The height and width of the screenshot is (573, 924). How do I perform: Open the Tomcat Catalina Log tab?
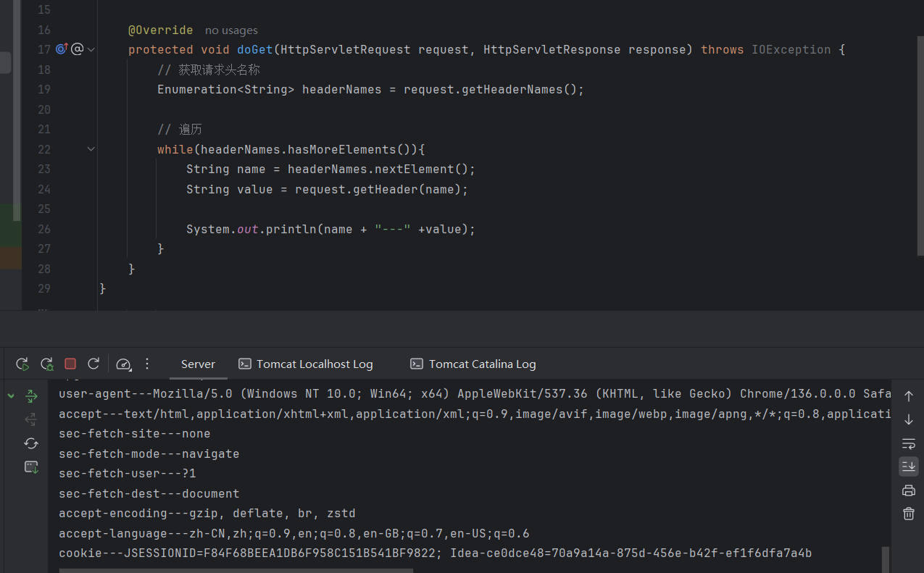473,364
